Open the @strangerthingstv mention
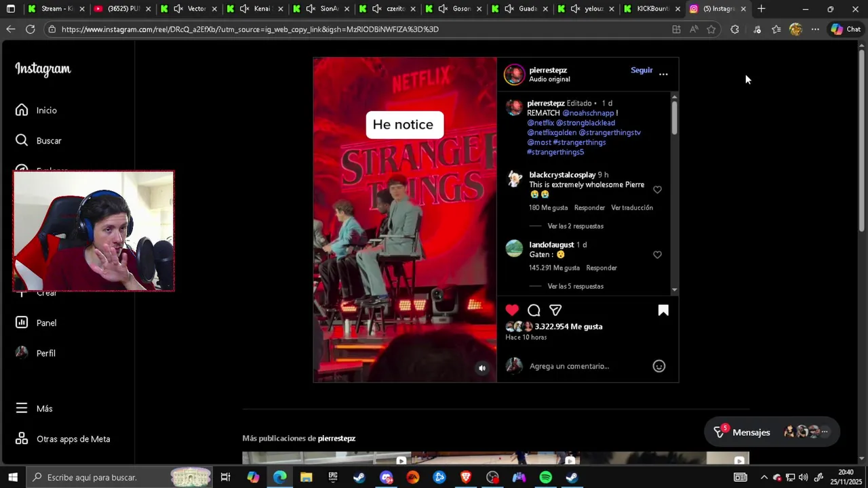 610,133
